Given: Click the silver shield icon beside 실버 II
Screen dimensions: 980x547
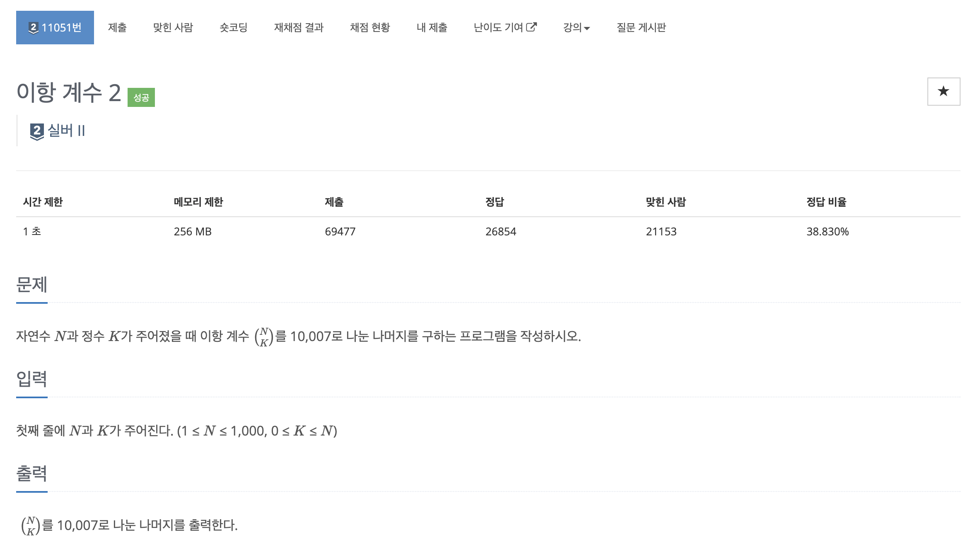Looking at the screenshot, I should click(x=37, y=131).
